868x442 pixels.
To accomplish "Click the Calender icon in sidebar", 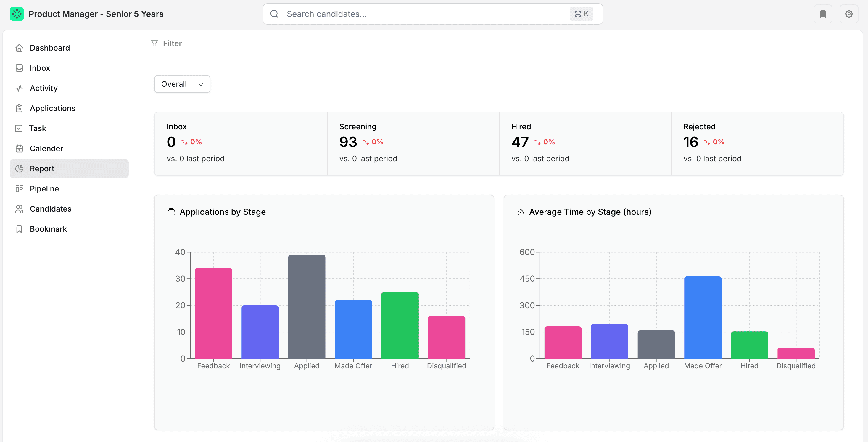I will [19, 149].
